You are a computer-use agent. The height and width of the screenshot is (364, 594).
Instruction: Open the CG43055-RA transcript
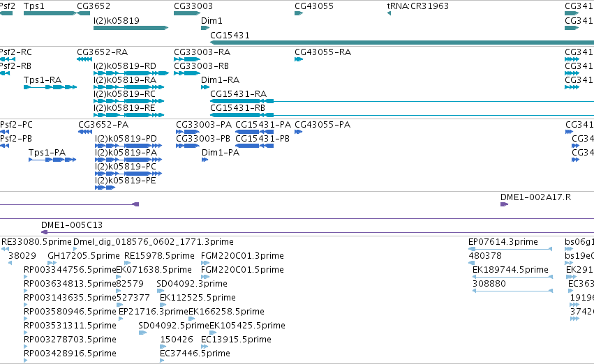299,59
